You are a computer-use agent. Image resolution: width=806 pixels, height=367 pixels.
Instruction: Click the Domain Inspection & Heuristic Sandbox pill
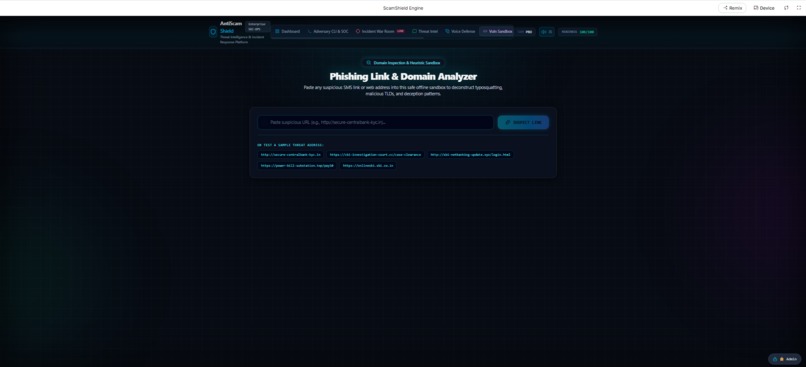[403, 63]
